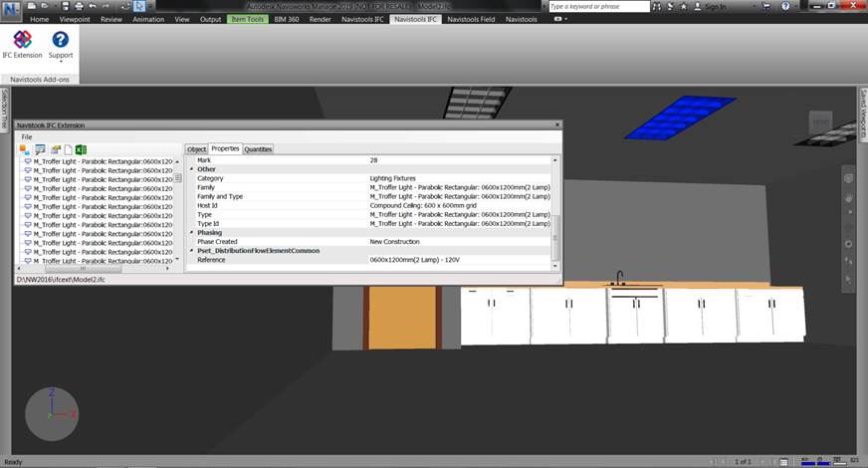Collapse the Other property group
868x468 pixels.
[192, 169]
